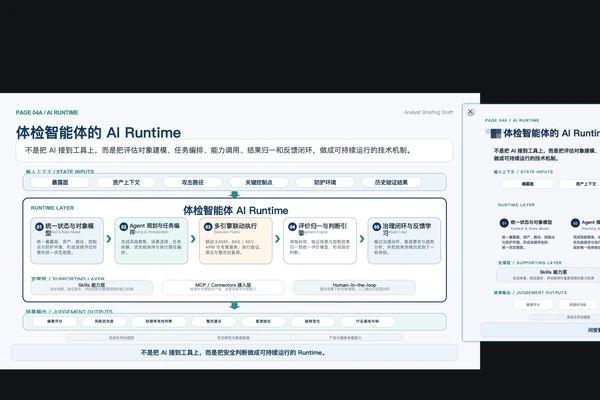
Task: Click PAGE 04A / AI RUNTIME label in side panel
Action: tap(512, 120)
